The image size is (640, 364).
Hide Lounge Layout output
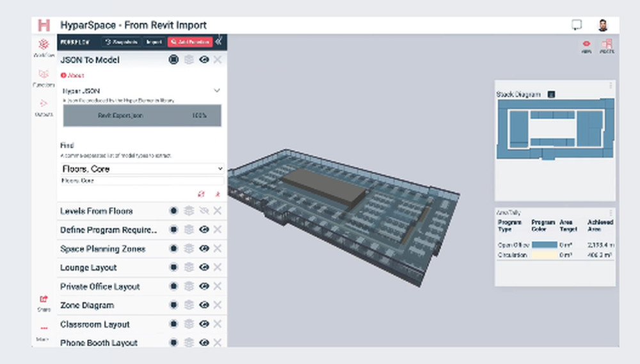coord(204,267)
